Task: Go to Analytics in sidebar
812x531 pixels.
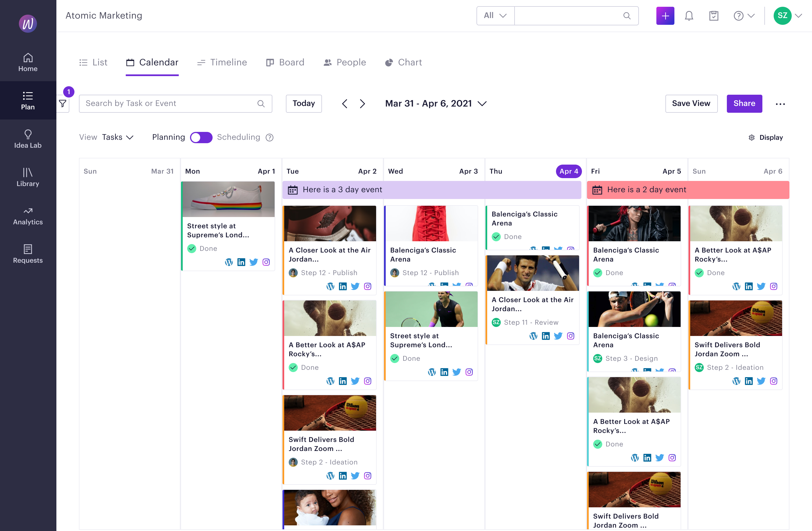Action: (28, 216)
